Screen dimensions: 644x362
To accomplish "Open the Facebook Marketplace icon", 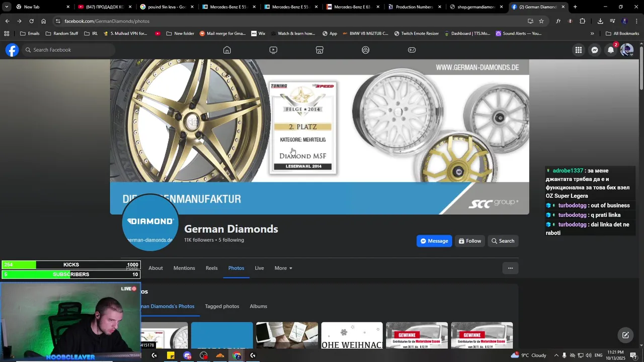I will 319,50.
